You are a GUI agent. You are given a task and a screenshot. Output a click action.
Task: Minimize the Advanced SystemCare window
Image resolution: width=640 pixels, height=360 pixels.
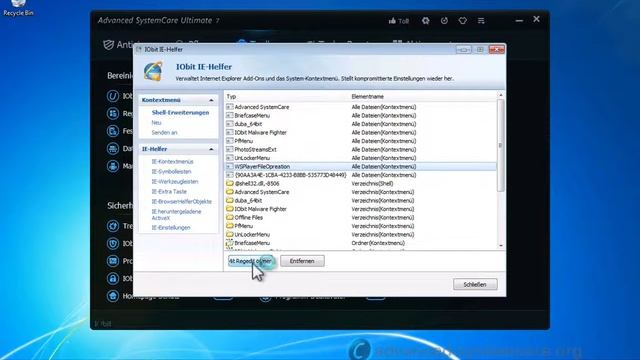click(519, 20)
